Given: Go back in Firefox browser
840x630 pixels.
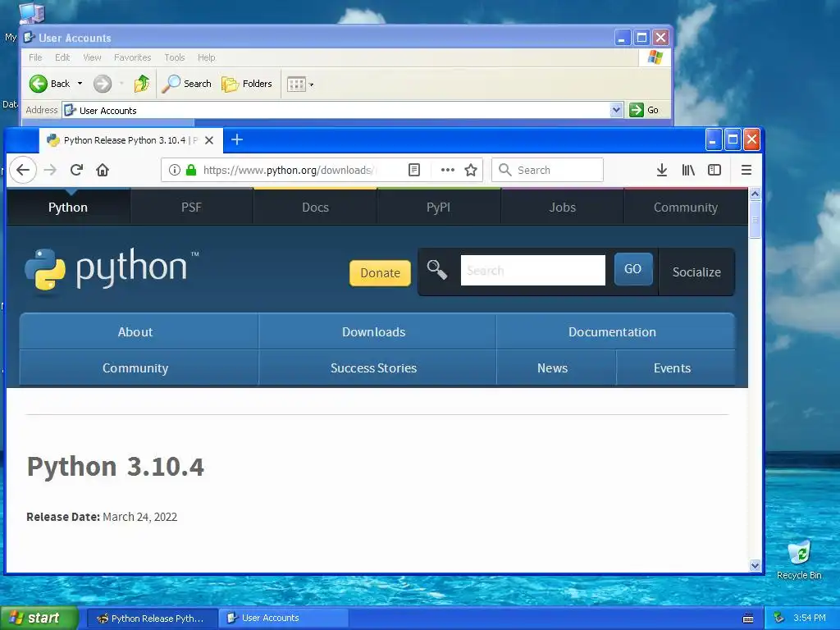Looking at the screenshot, I should pos(23,170).
